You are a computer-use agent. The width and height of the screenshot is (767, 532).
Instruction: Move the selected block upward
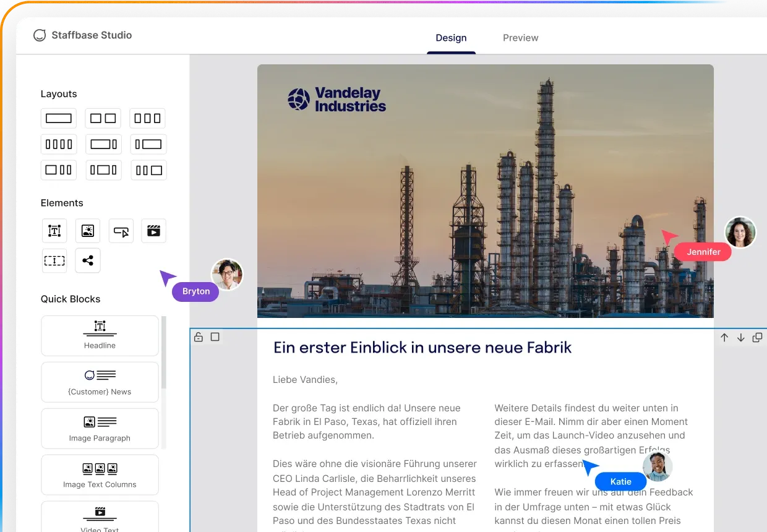tap(724, 337)
